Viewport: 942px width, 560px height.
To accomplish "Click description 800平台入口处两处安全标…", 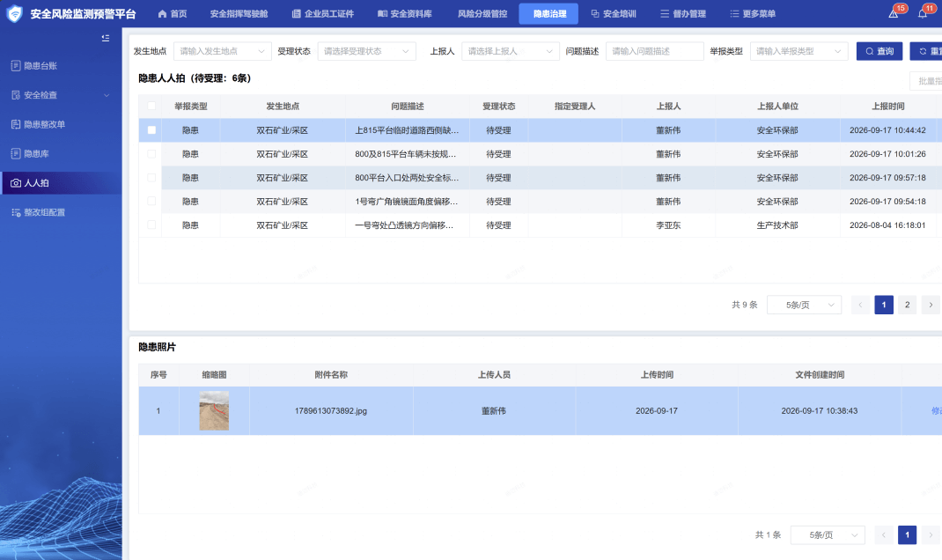I will pyautogui.click(x=407, y=178).
